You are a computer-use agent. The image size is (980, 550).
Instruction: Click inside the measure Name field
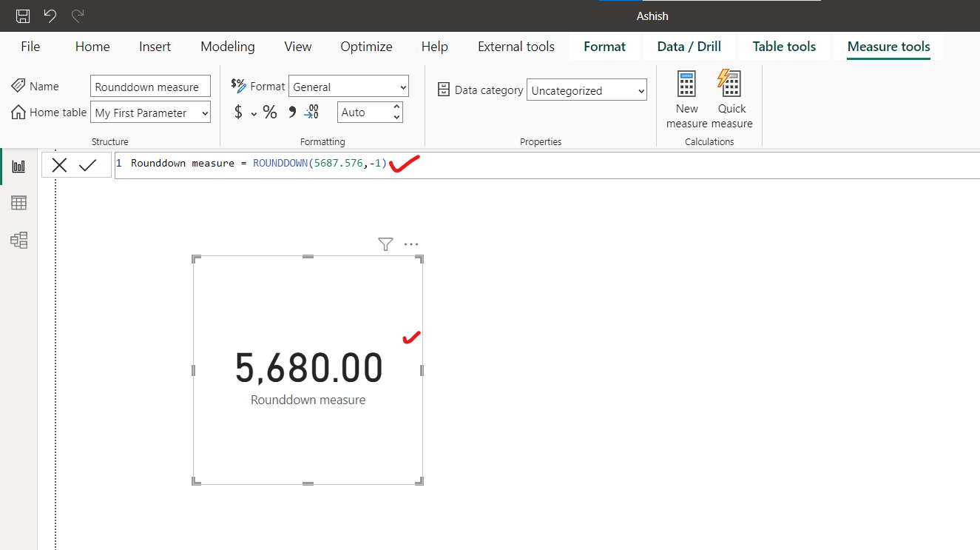point(150,86)
